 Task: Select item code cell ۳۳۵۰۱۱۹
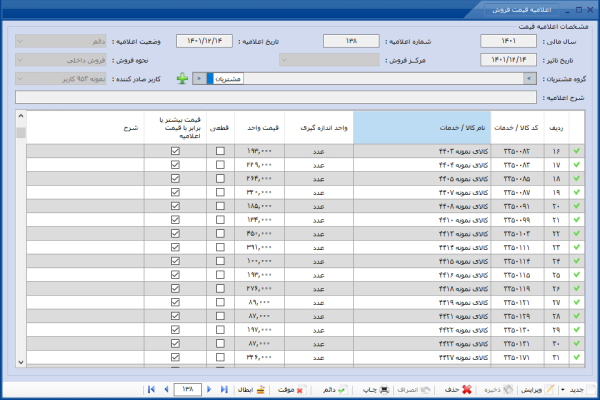pos(517,289)
